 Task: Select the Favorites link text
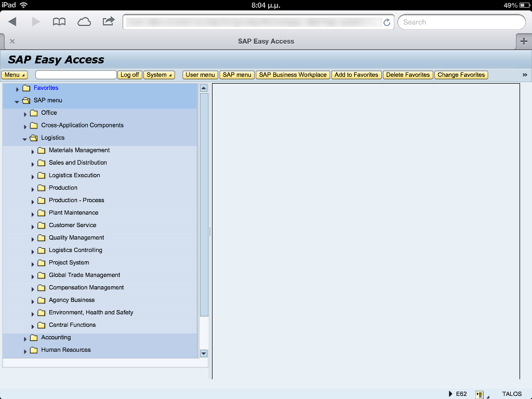pos(46,88)
